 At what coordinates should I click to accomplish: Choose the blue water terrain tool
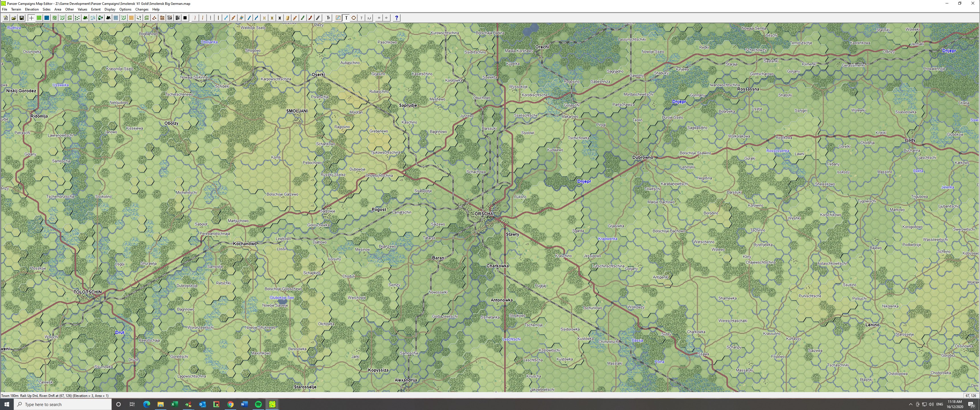click(x=46, y=18)
